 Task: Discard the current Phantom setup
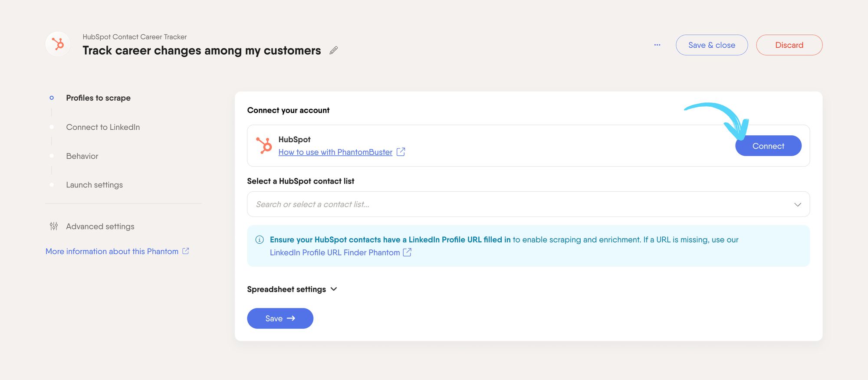[x=789, y=45]
